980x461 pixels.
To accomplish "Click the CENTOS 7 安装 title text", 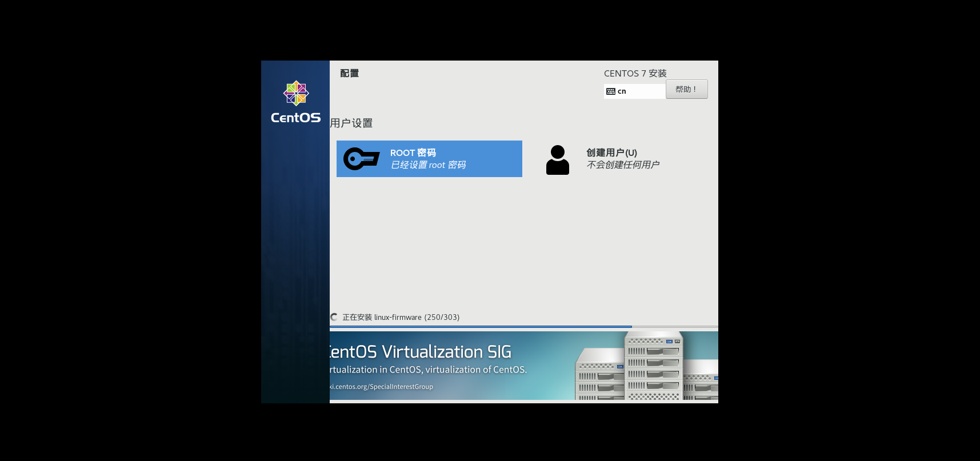I will point(635,73).
